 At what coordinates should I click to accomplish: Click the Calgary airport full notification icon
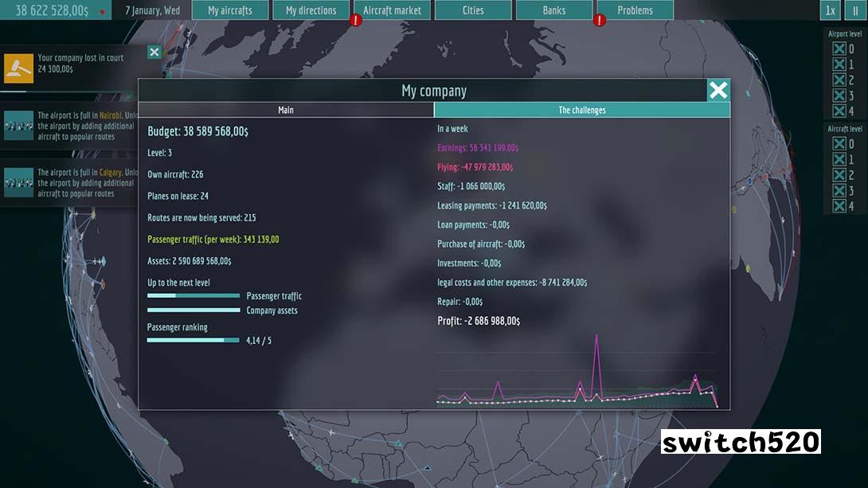(x=19, y=182)
